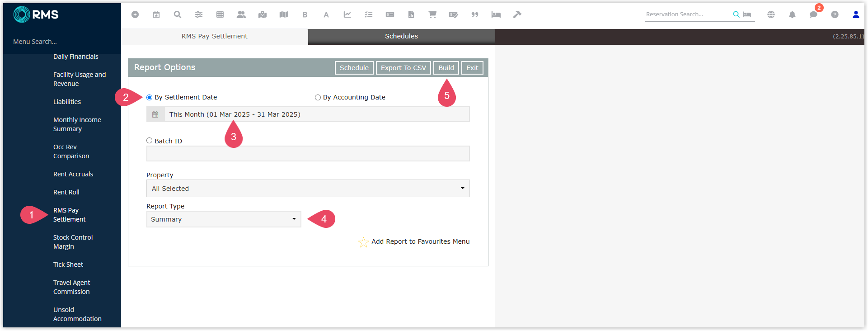
Task: Click the magnifier search icon in the main toolbar
Action: pos(178,14)
